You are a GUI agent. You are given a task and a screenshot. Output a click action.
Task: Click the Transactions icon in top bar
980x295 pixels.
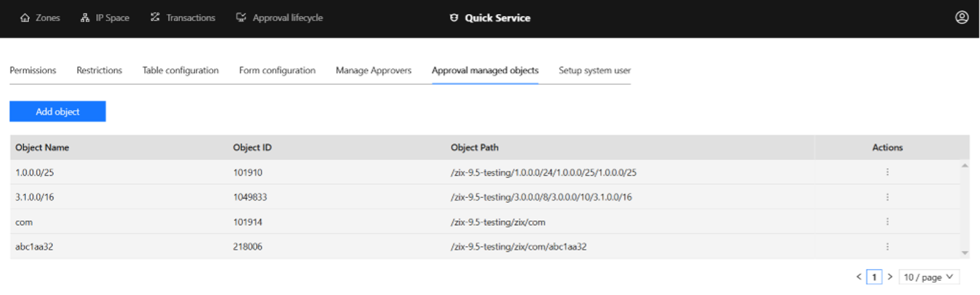click(155, 18)
